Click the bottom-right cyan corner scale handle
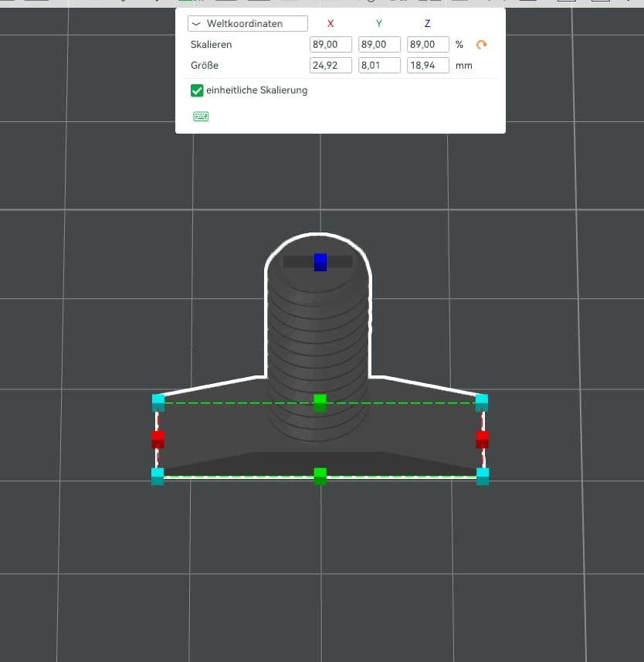This screenshot has width=644, height=662. [x=483, y=477]
